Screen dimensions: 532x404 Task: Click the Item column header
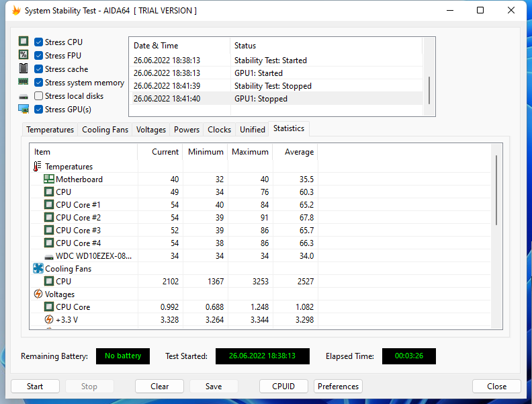(x=83, y=152)
